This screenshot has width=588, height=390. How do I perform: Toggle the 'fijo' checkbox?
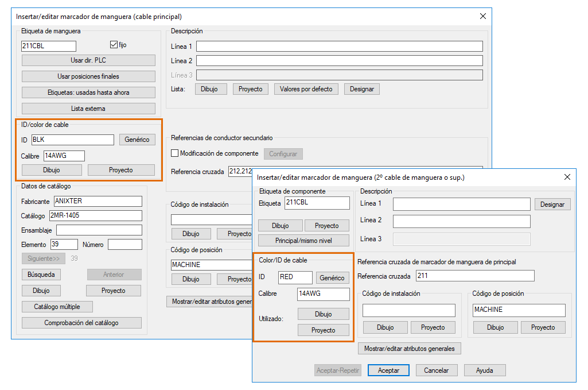coord(114,45)
